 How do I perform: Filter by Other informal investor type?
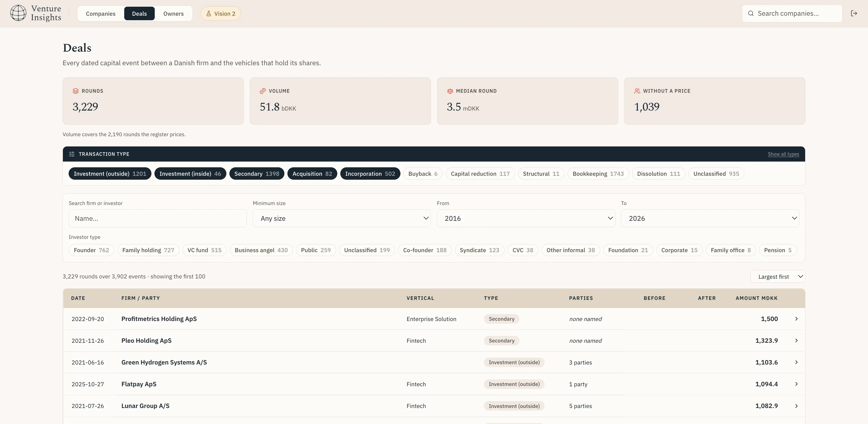(571, 250)
